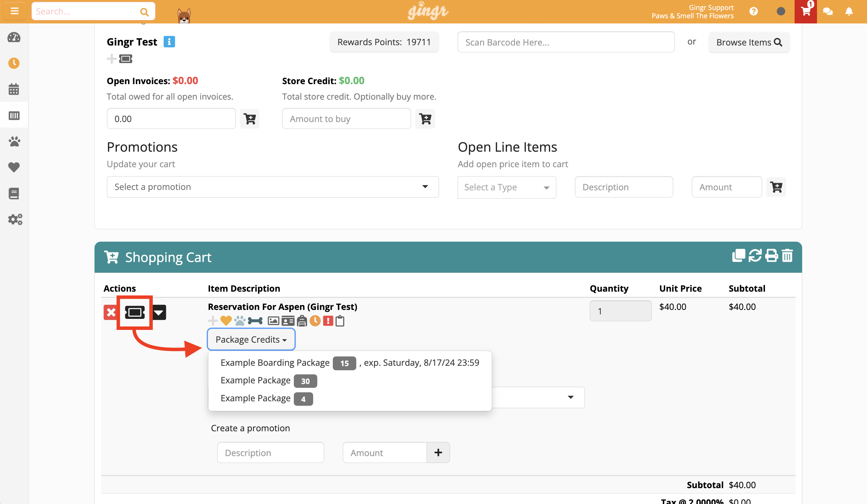Viewport: 867px width, 504px height.
Task: Focus the top Search field
Action: coord(86,11)
